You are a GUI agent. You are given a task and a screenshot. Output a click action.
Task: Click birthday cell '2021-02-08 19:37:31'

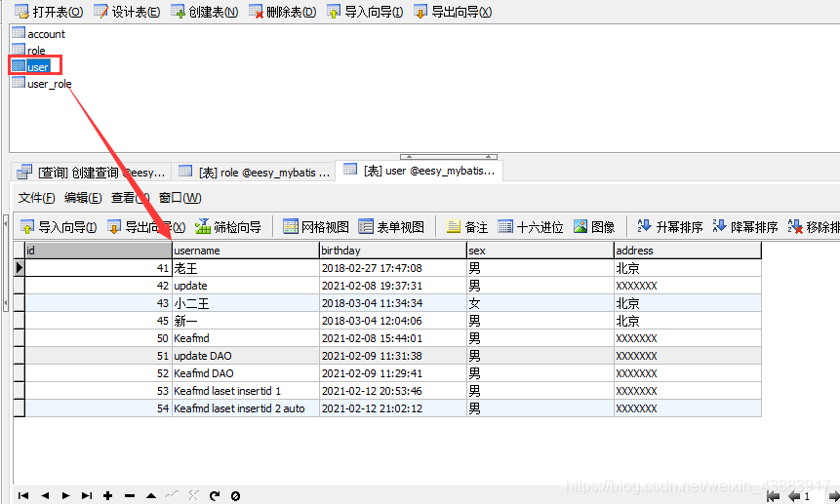click(392, 286)
